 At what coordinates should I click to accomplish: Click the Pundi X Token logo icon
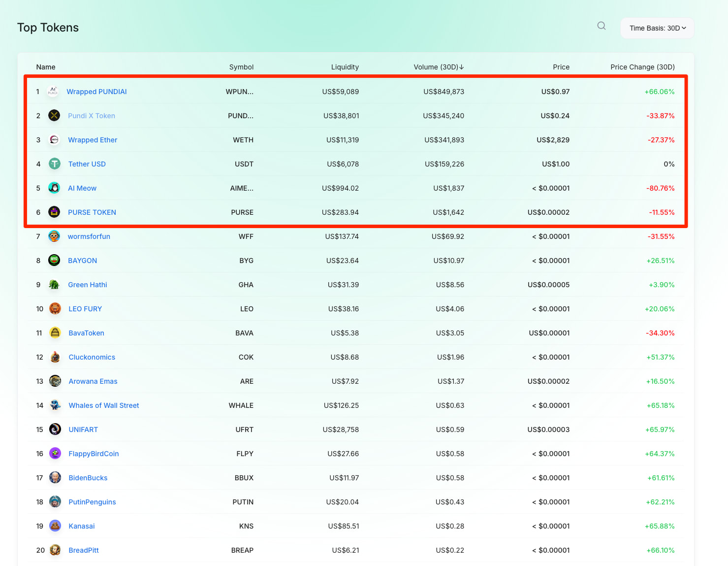(x=54, y=116)
